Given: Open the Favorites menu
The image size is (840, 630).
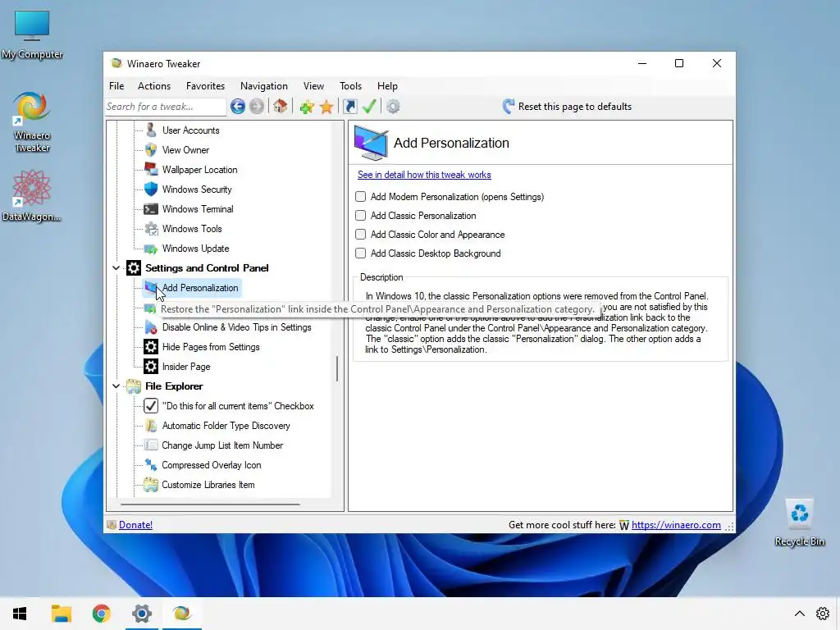Looking at the screenshot, I should [x=205, y=85].
